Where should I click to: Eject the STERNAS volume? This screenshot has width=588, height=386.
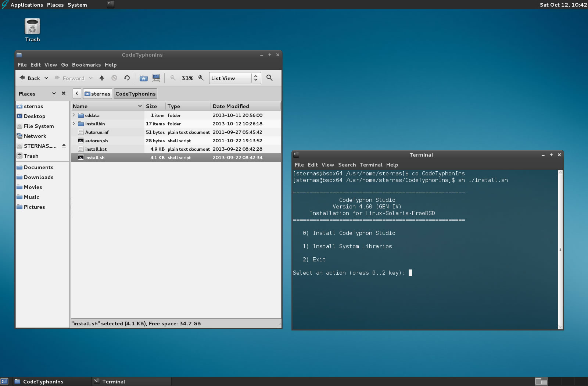tap(64, 146)
